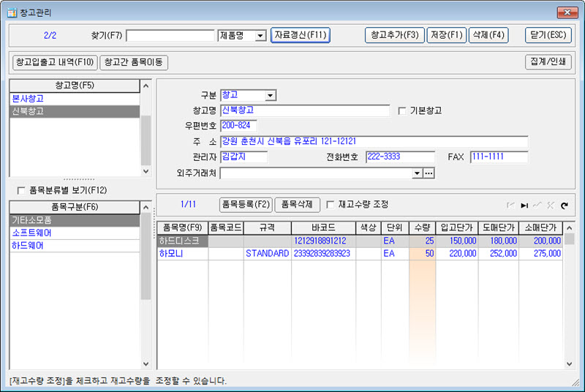Image resolution: width=585 pixels, height=392 pixels.
Task: Click the 규격 column header
Action: coord(268,228)
